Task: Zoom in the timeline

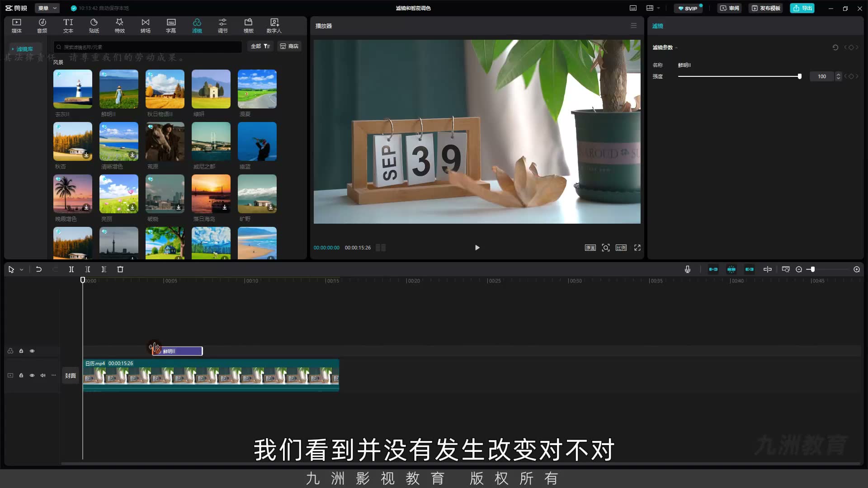Action: 857,269
